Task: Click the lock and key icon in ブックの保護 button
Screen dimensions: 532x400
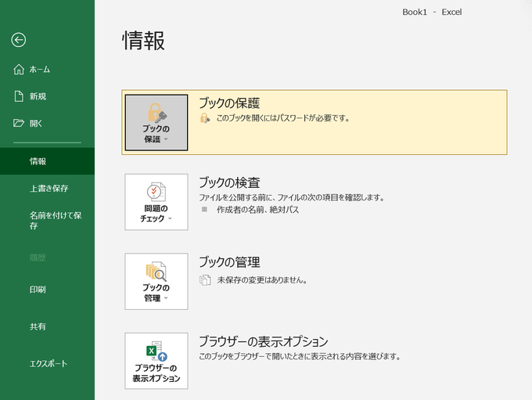Action: [157, 113]
